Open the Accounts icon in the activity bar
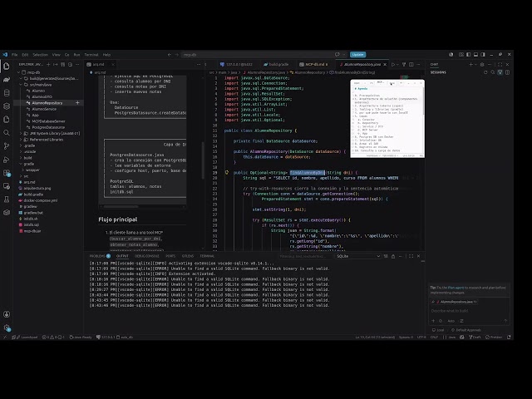 coord(7,314)
